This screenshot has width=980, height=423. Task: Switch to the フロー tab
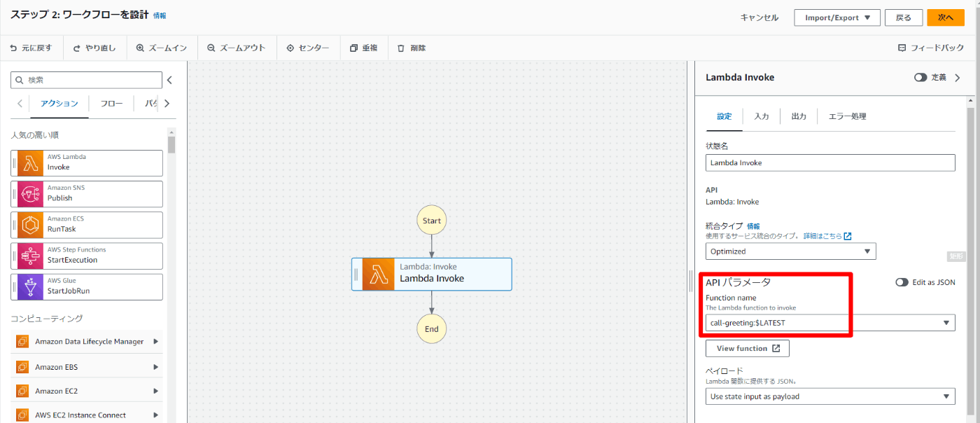coord(111,104)
